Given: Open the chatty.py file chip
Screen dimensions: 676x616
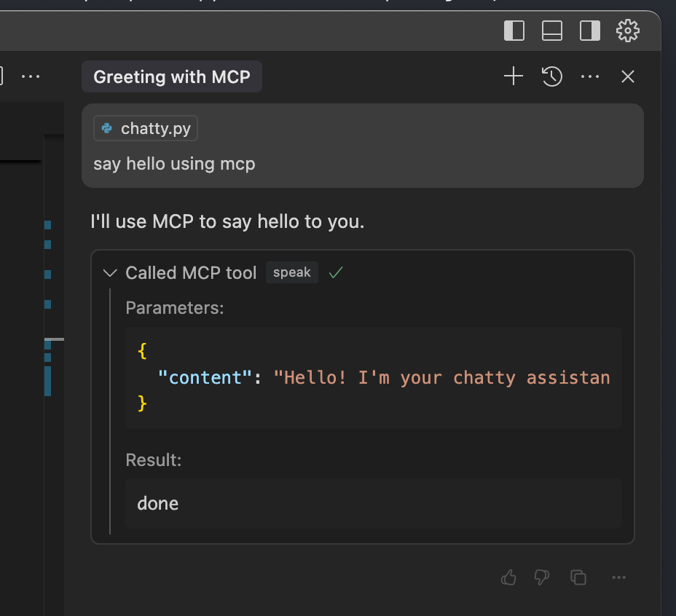Looking at the screenshot, I should coord(146,129).
